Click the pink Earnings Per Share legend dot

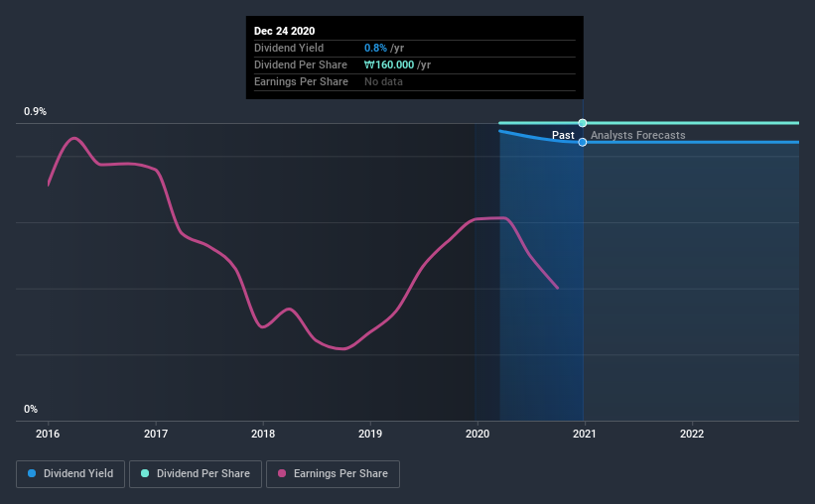[282, 473]
